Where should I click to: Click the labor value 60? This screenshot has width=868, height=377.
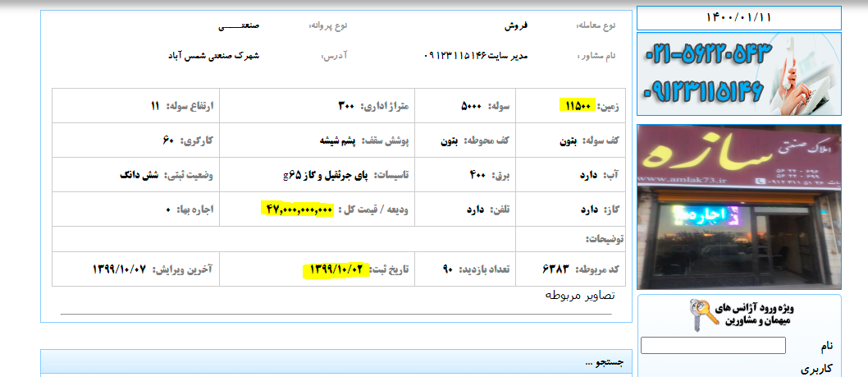pos(169,140)
